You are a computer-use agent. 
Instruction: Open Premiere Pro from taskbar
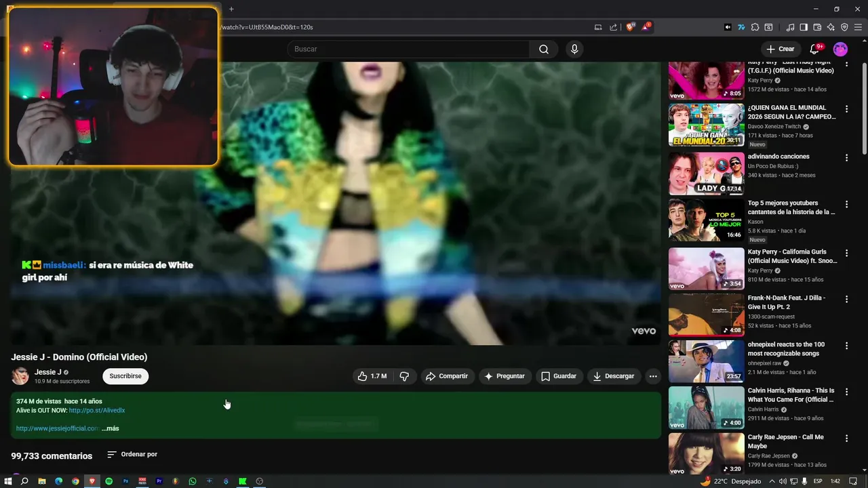coord(159,481)
